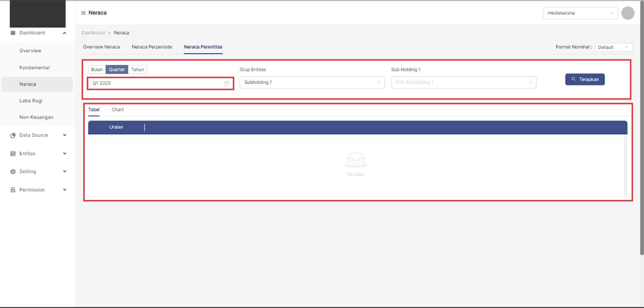
Task: Click the hamburger menu icon beside Neraca
Action: coord(83,13)
